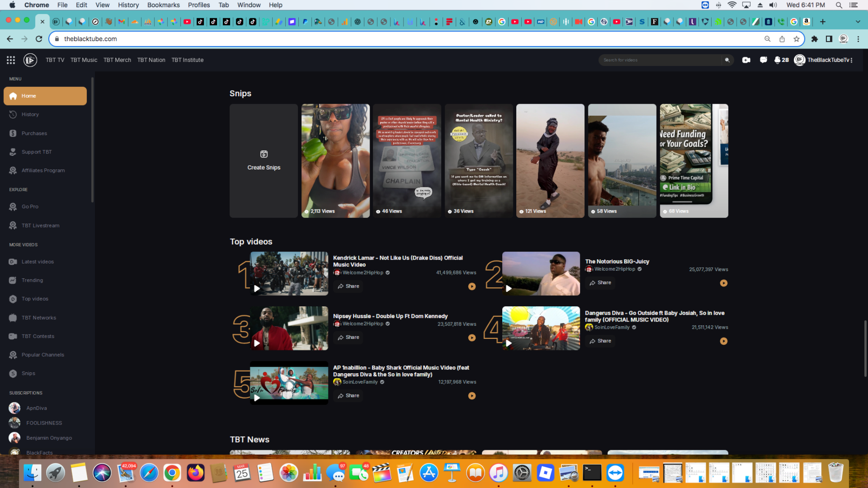Click the Create Snips card
This screenshot has height=488, width=868.
264,161
